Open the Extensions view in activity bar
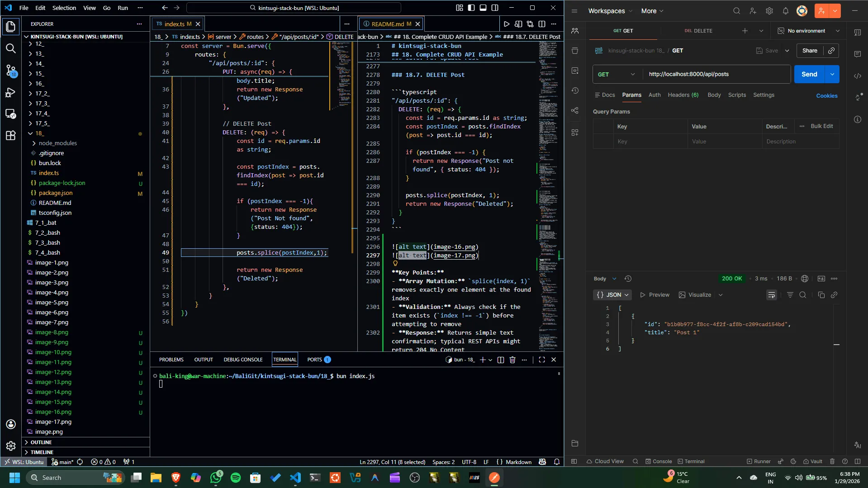Viewport: 868px width, 488px height. (10, 135)
